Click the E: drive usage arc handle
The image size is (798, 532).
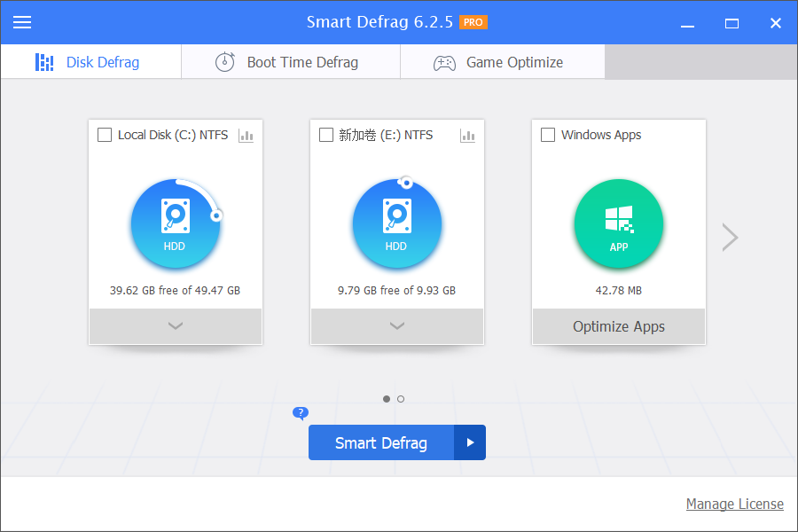406,183
